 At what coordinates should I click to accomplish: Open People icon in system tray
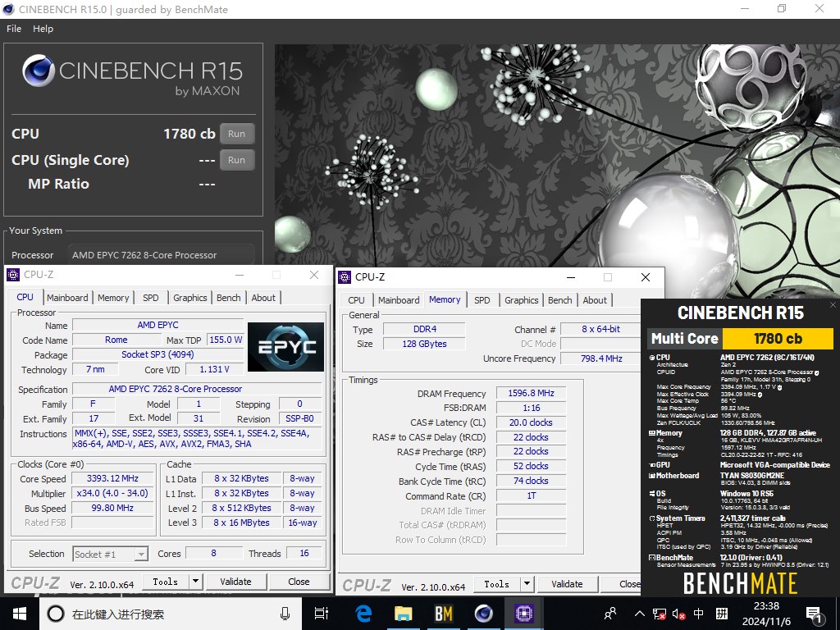point(610,614)
